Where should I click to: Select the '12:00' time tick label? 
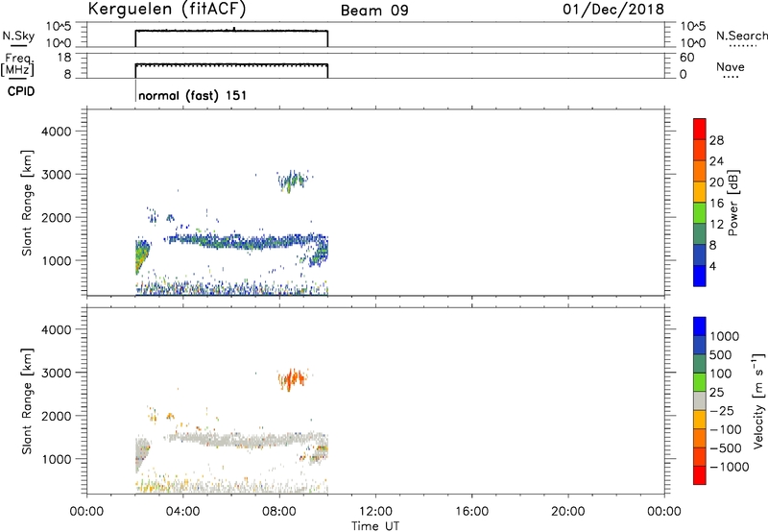pyautogui.click(x=375, y=512)
